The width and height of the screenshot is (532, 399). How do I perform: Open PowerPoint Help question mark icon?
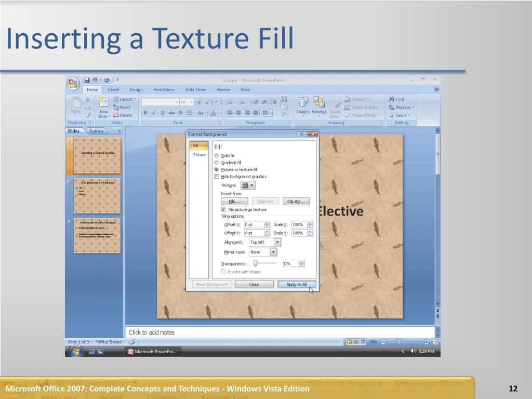point(436,89)
